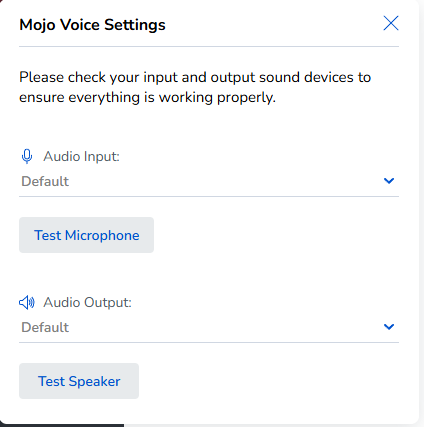Click the Test Speaker button label text
424x427 pixels.
click(x=79, y=381)
